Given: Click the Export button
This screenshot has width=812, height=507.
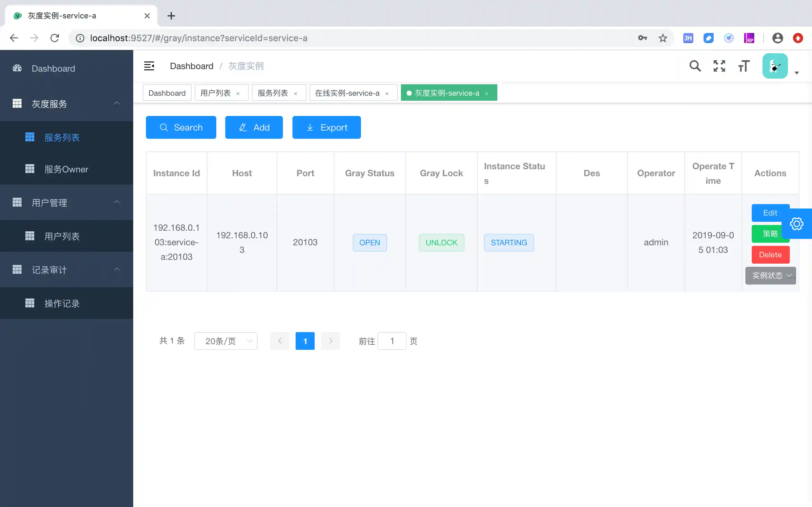Looking at the screenshot, I should (326, 127).
